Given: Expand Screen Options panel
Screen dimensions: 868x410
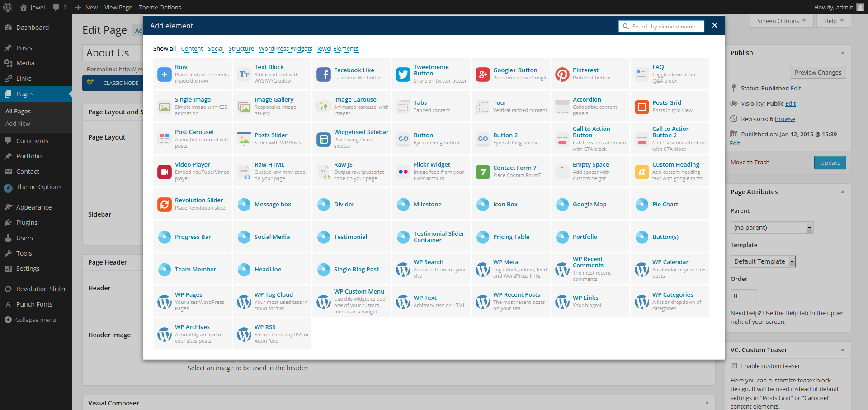Looking at the screenshot, I should [781, 21].
